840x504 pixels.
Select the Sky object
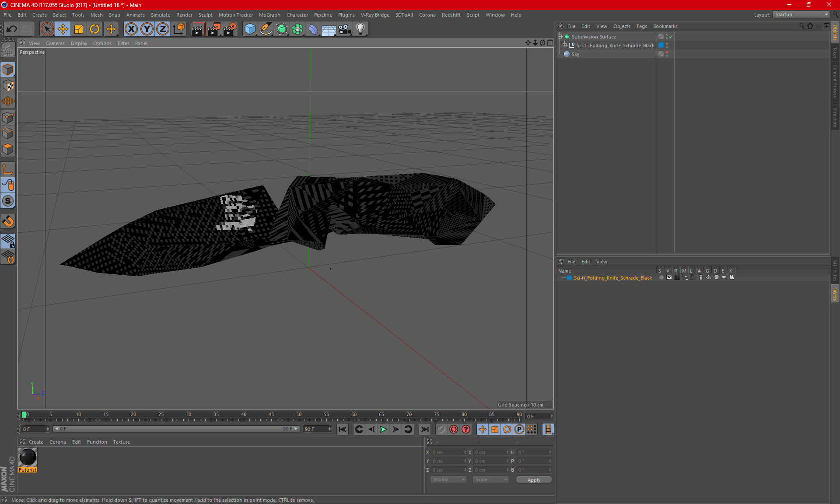pyautogui.click(x=575, y=54)
